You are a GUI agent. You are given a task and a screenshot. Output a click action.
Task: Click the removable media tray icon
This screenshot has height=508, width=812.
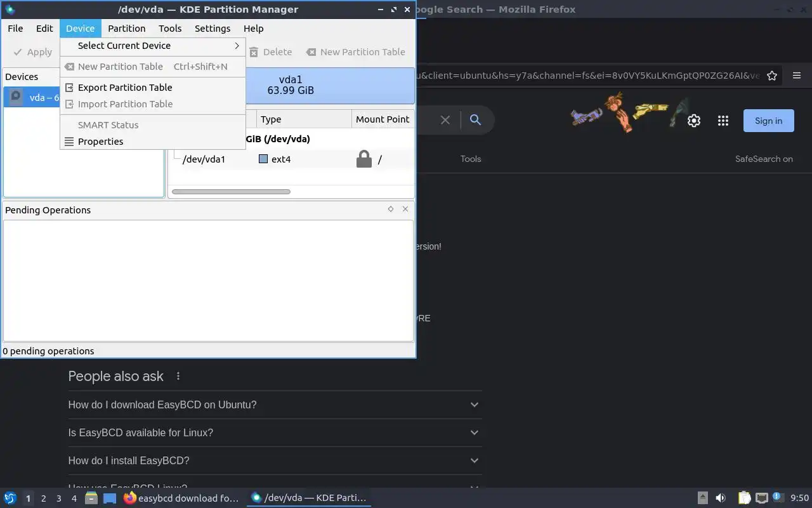tap(702, 498)
